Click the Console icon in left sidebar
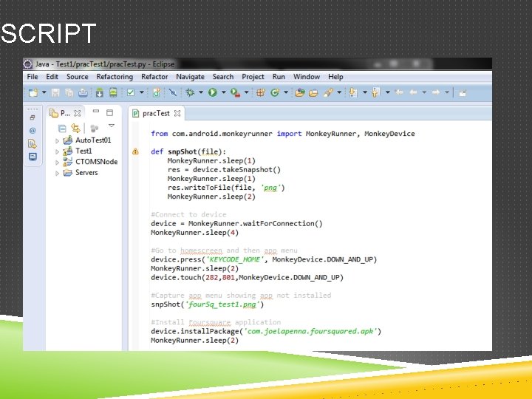 coord(33,157)
